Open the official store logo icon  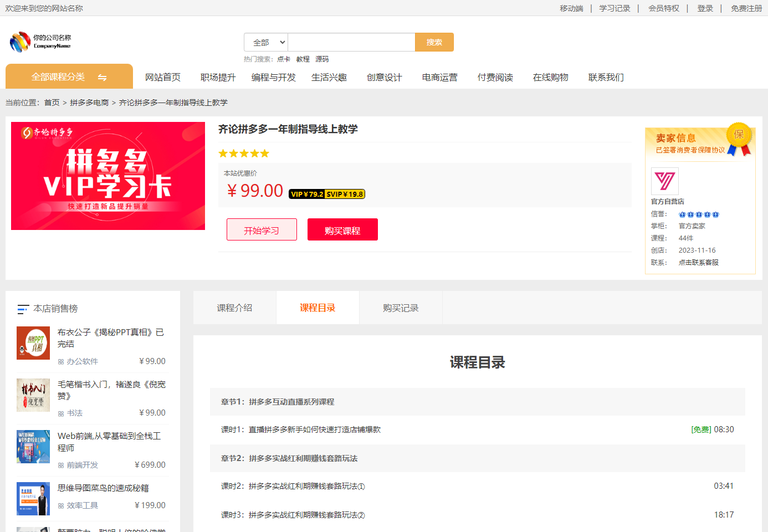[x=665, y=181]
